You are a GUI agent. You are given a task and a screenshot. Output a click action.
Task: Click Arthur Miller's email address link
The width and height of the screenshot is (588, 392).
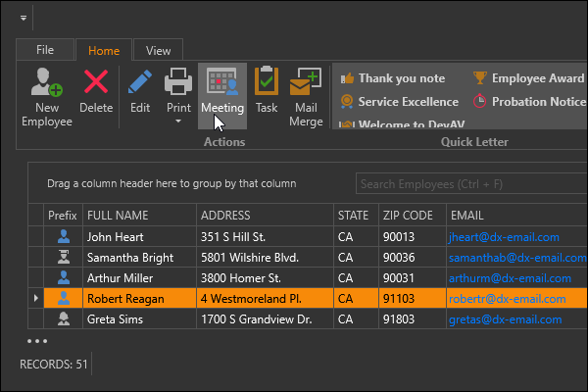504,277
